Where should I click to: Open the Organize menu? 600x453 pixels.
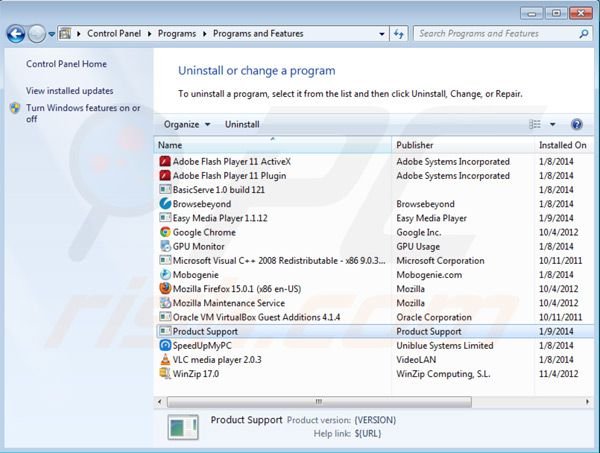187,124
